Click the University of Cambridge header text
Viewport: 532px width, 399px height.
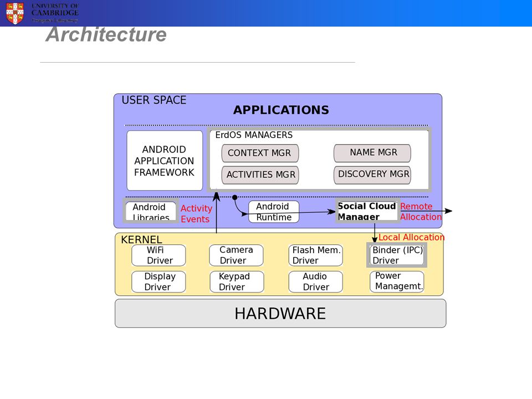tap(55, 13)
